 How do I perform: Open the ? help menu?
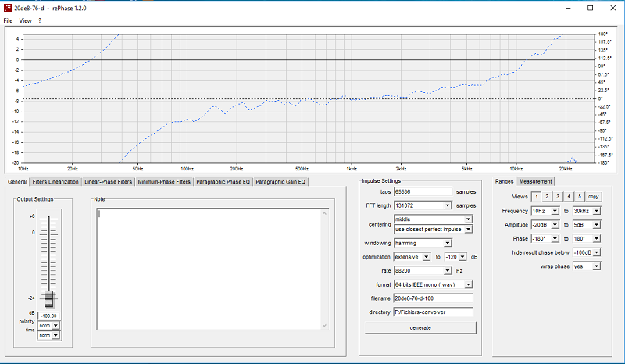(x=40, y=21)
